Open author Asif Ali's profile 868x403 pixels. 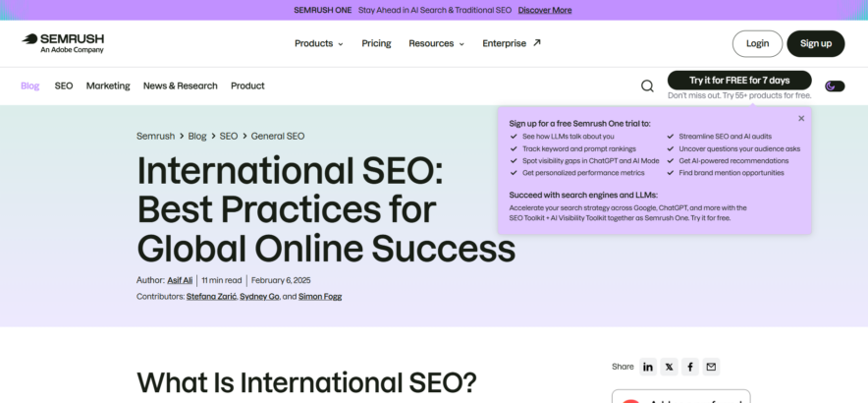click(x=180, y=280)
